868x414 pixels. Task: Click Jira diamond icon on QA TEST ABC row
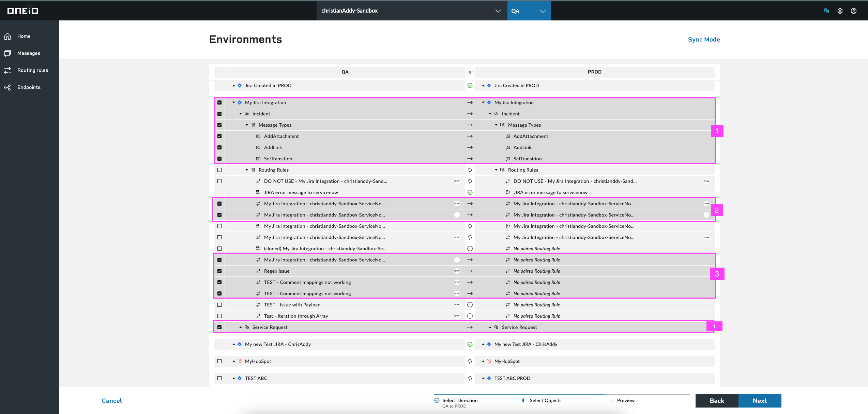pos(240,378)
